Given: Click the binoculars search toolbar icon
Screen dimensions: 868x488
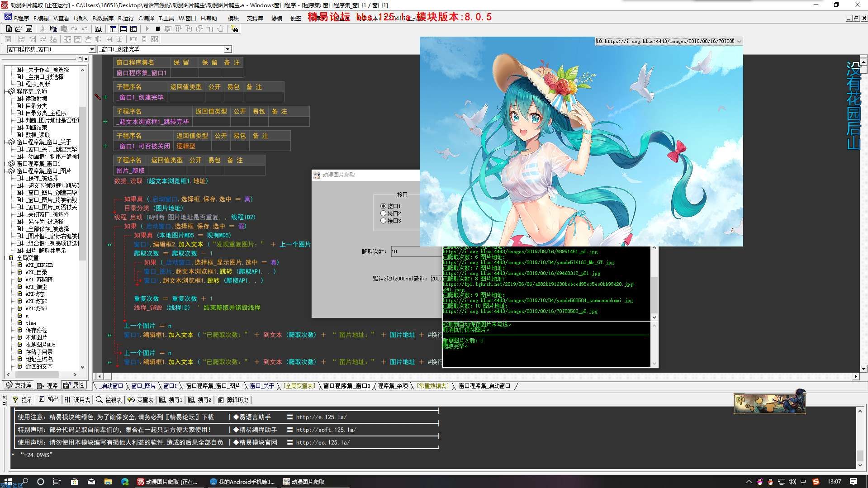Looking at the screenshot, I should (234, 28).
